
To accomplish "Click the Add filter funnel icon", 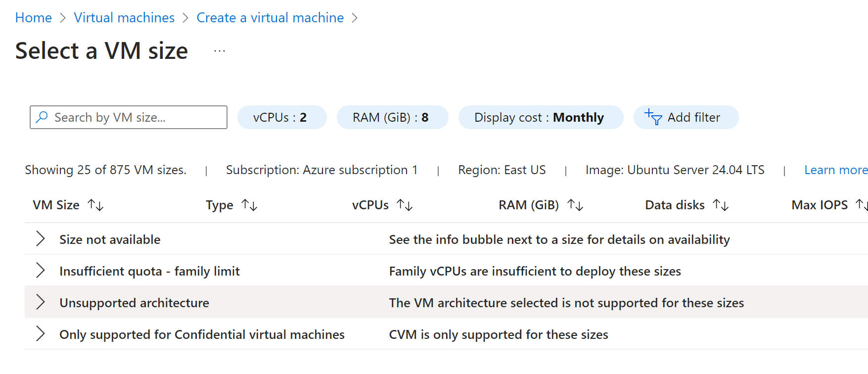I will pos(653,117).
